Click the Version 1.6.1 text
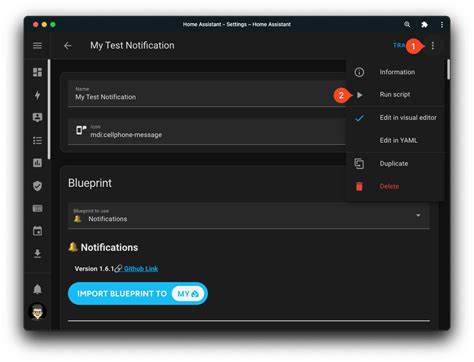This screenshot has width=474, height=362. (94, 269)
